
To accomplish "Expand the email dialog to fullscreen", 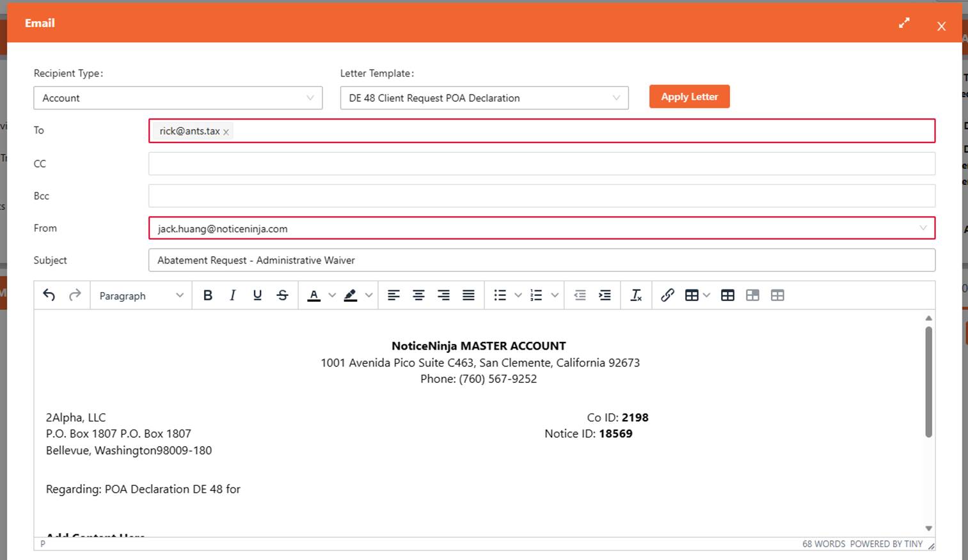I will [x=904, y=22].
